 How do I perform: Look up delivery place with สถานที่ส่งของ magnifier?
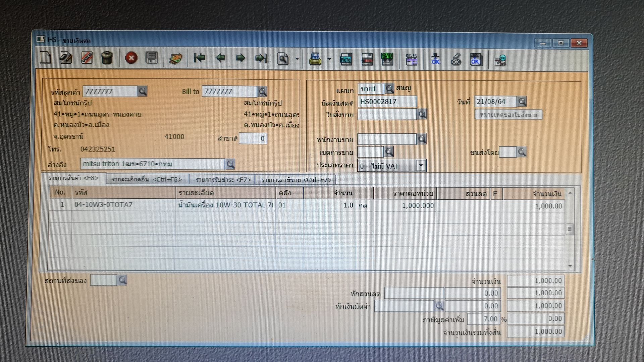pyautogui.click(x=122, y=280)
